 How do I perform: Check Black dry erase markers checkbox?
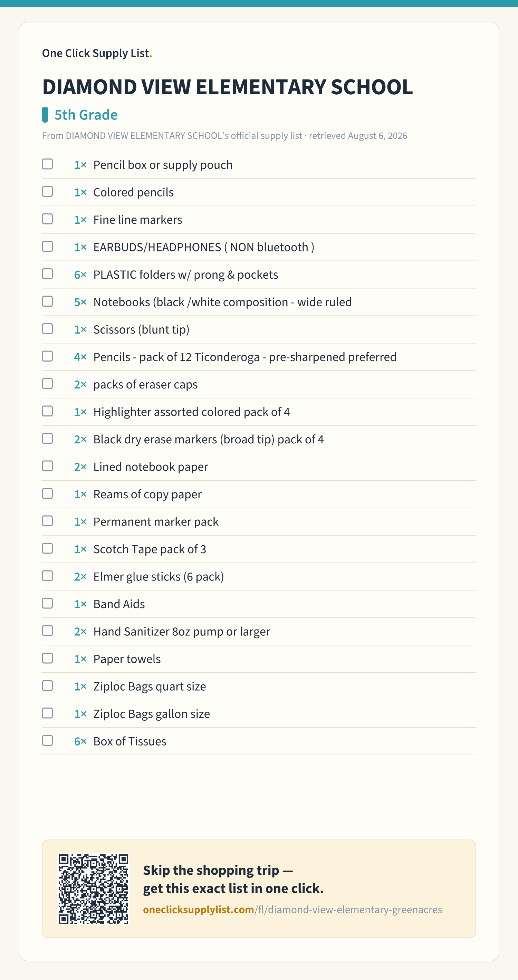point(48,438)
